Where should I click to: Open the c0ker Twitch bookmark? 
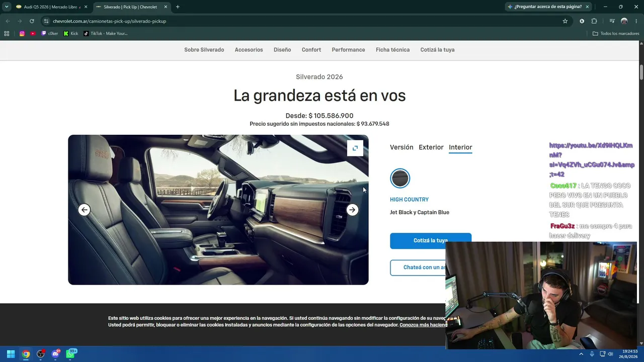[x=49, y=34]
